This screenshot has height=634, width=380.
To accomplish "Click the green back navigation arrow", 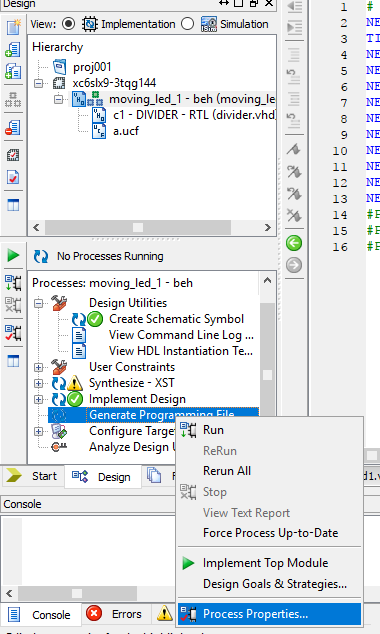I will (294, 243).
